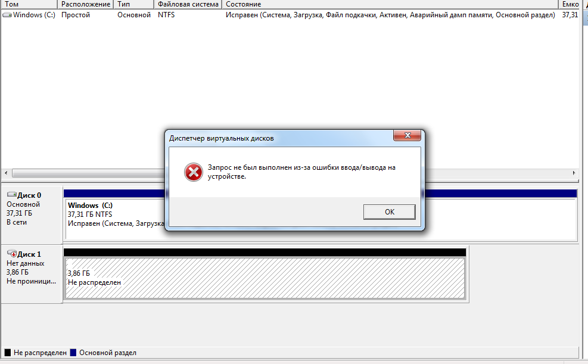Select the Диск 0 Основной label panel
Viewport: 588px width, 364px height.
[32, 214]
